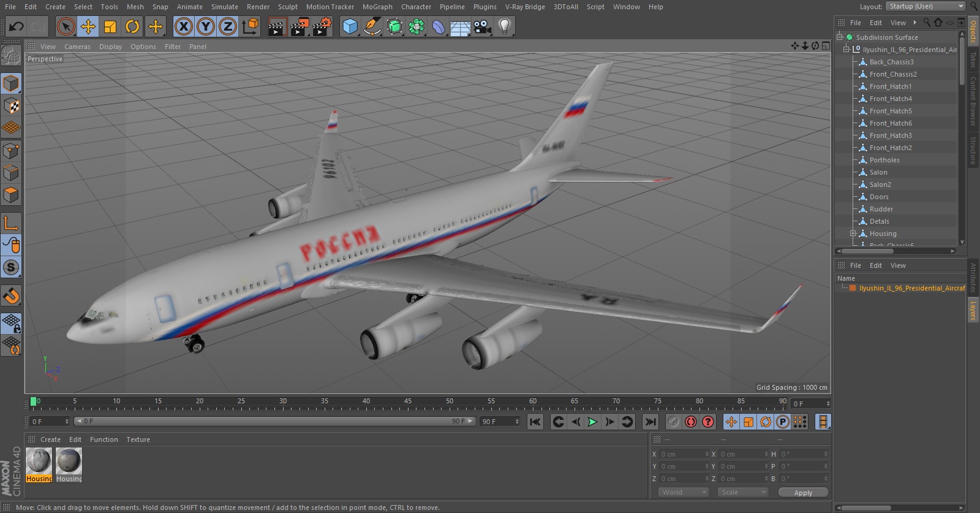
Task: Collapse the Ilyushin_IL_96 null hierarchy
Action: pos(846,49)
